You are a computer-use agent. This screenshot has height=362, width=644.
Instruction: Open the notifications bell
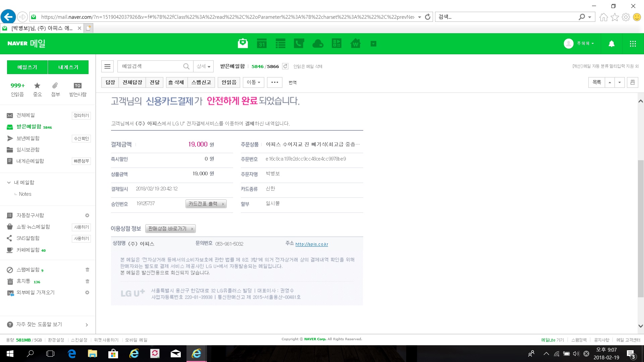[611, 44]
